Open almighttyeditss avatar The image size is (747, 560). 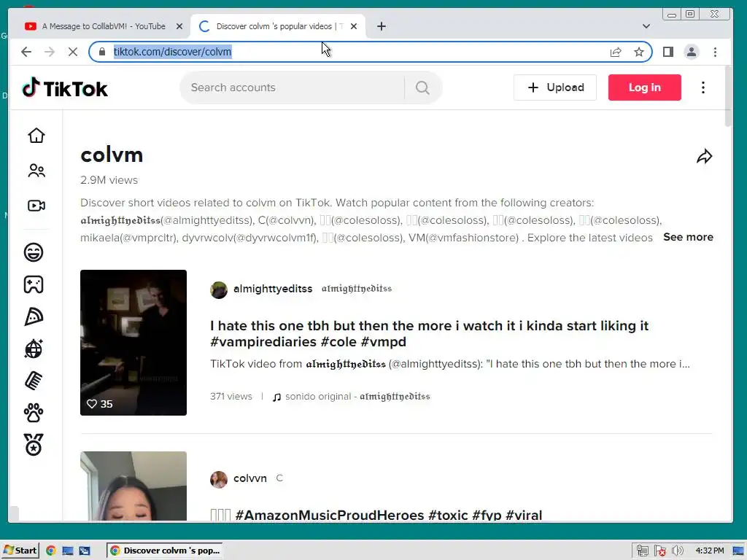tap(219, 289)
